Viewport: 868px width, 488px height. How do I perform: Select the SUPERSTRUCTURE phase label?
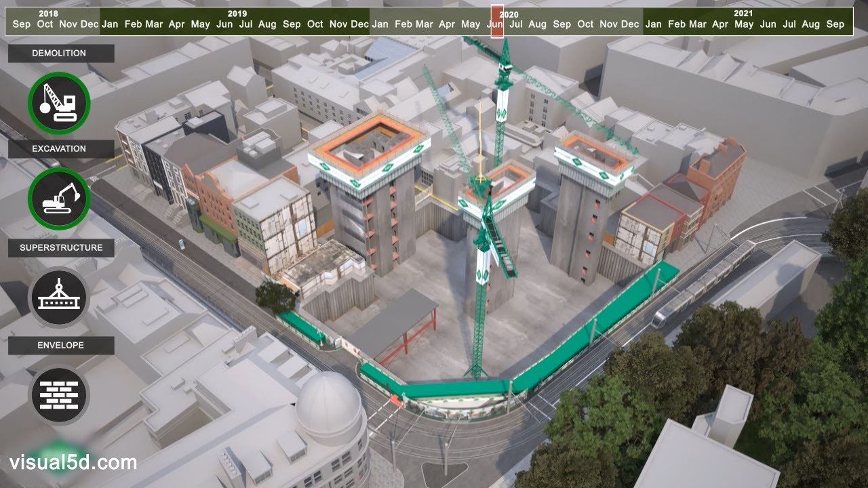point(61,247)
